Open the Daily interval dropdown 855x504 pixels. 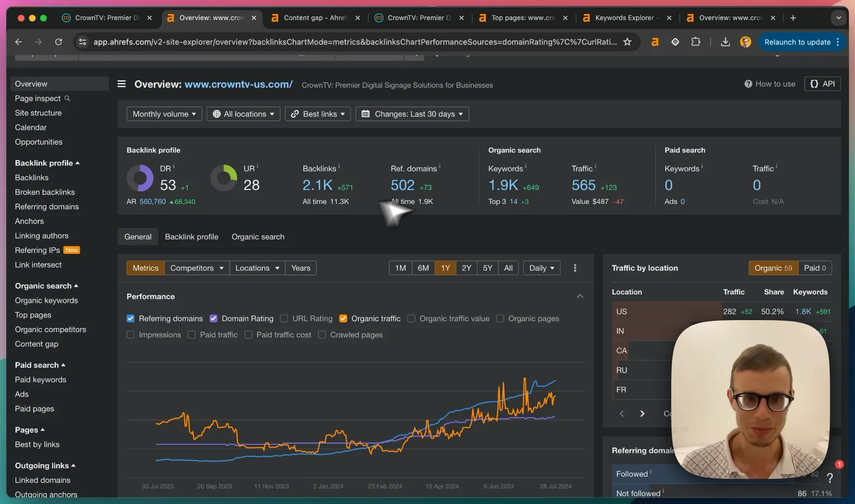pos(542,268)
